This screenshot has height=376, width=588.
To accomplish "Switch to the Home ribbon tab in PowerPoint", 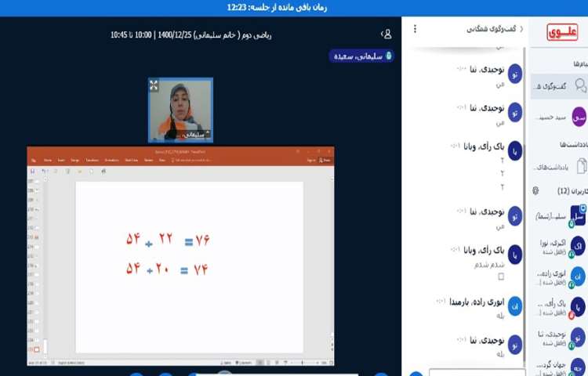I will (48, 161).
